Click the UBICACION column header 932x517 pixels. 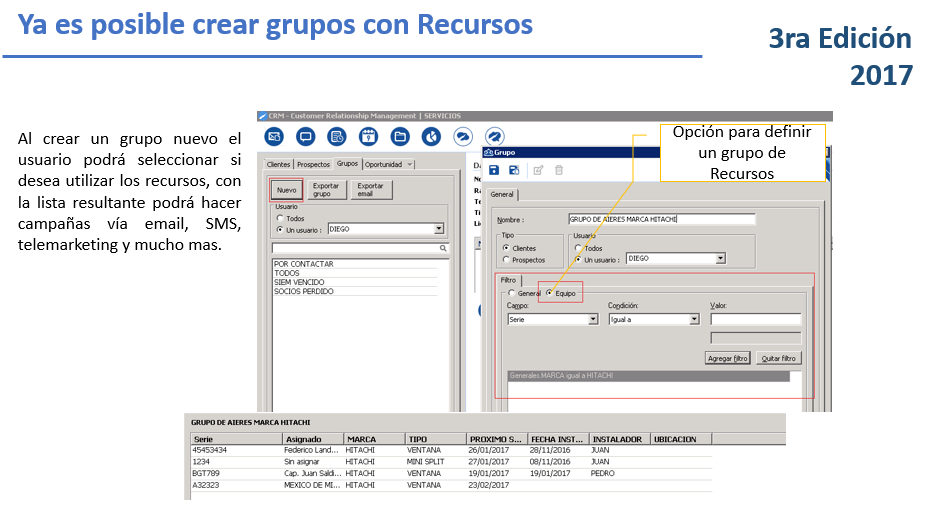click(x=681, y=439)
